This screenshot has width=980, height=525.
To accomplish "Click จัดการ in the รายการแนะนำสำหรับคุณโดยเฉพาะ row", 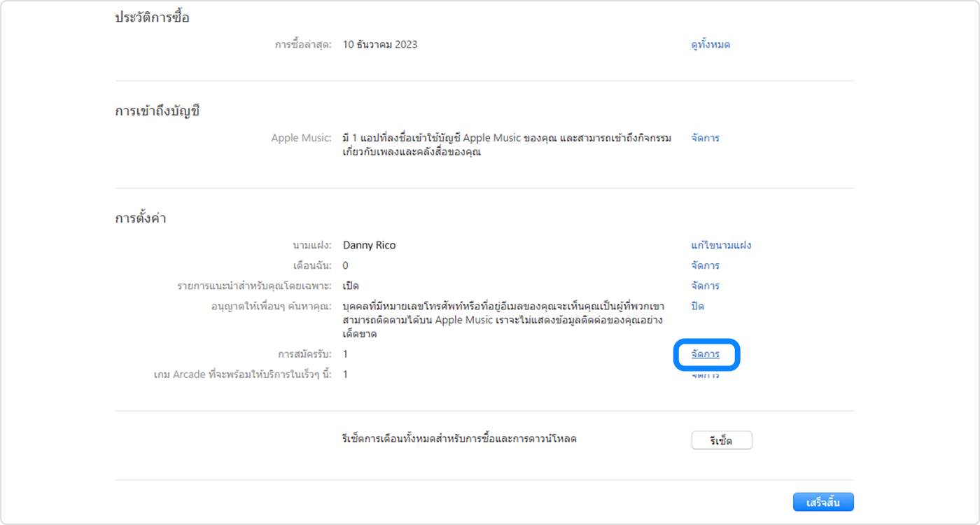I will (x=705, y=286).
